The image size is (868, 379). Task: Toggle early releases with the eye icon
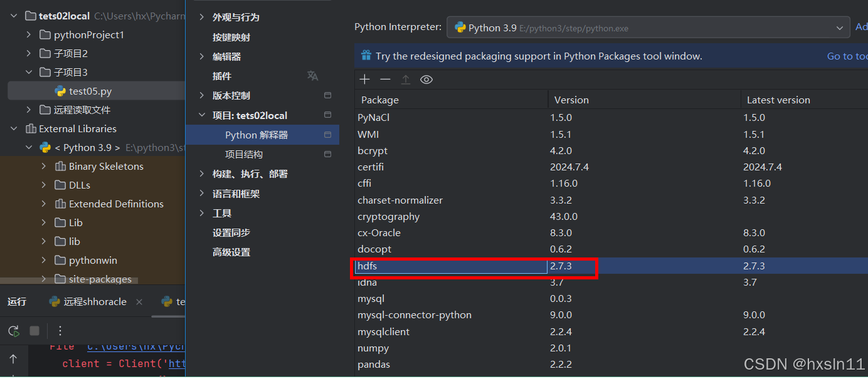click(426, 79)
